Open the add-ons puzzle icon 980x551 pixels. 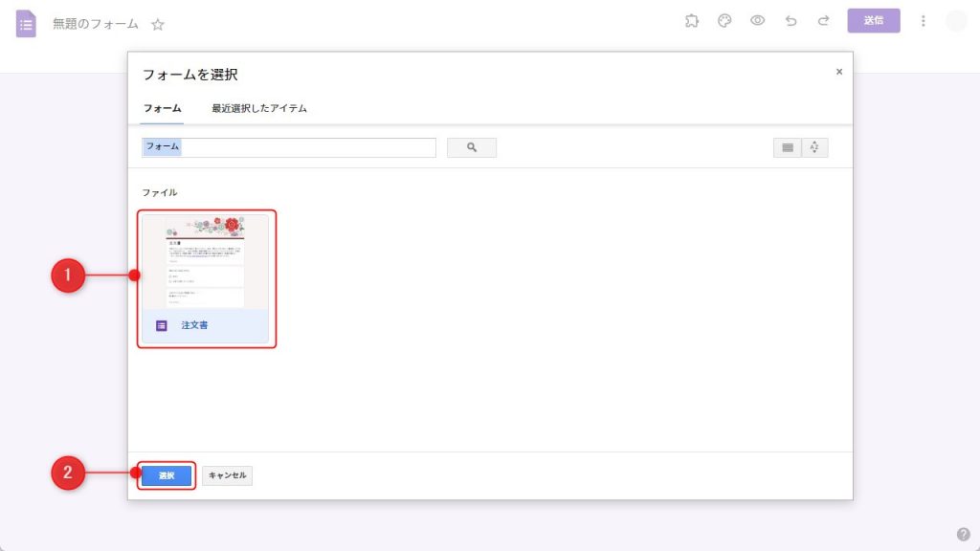tap(691, 21)
